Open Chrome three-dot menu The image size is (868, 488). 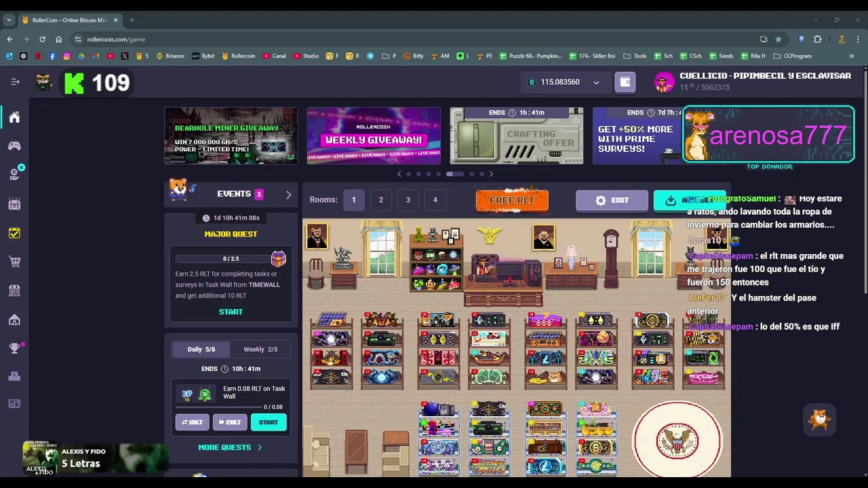pyautogui.click(x=857, y=39)
